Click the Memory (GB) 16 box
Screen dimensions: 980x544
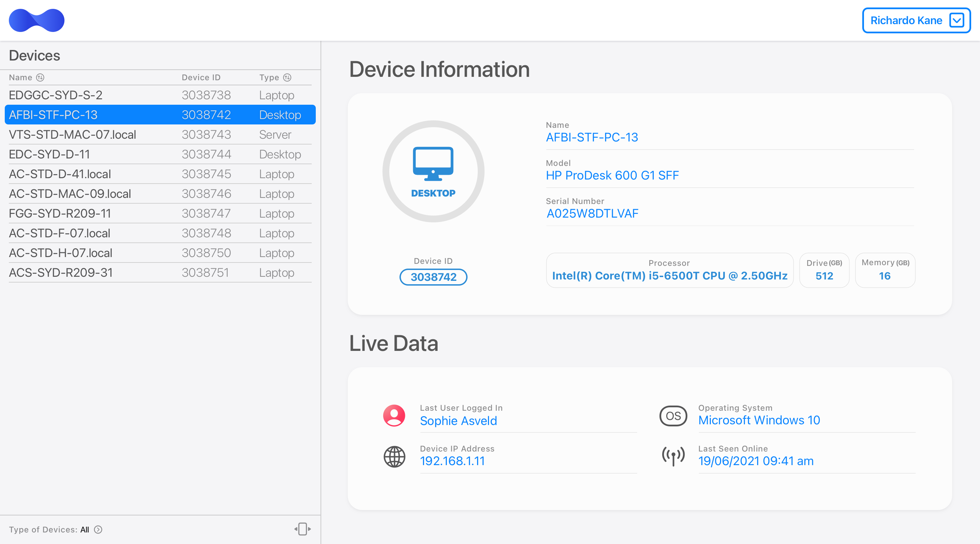coord(885,270)
